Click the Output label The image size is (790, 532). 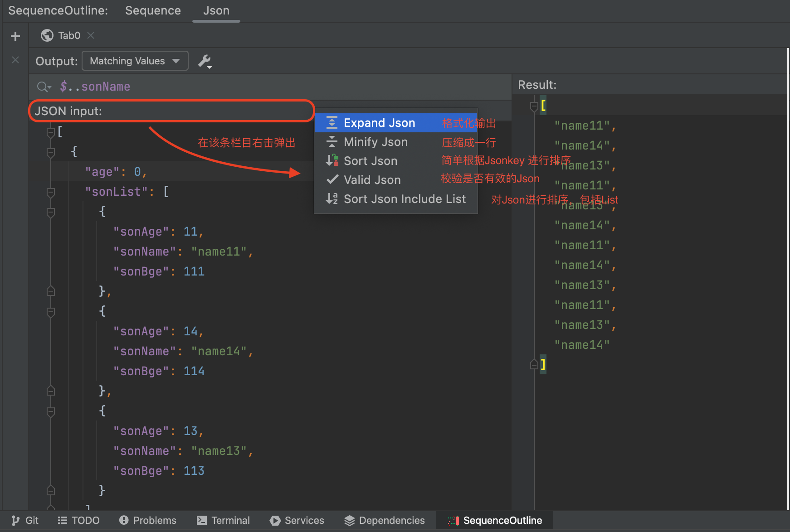[x=57, y=61]
